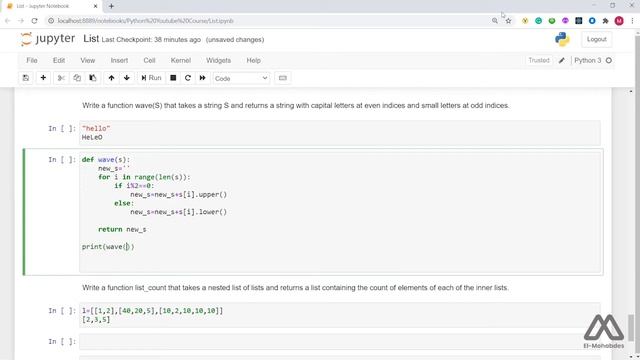
Task: Cut selected cells with the scissors icon
Action: pyautogui.click(x=61, y=78)
